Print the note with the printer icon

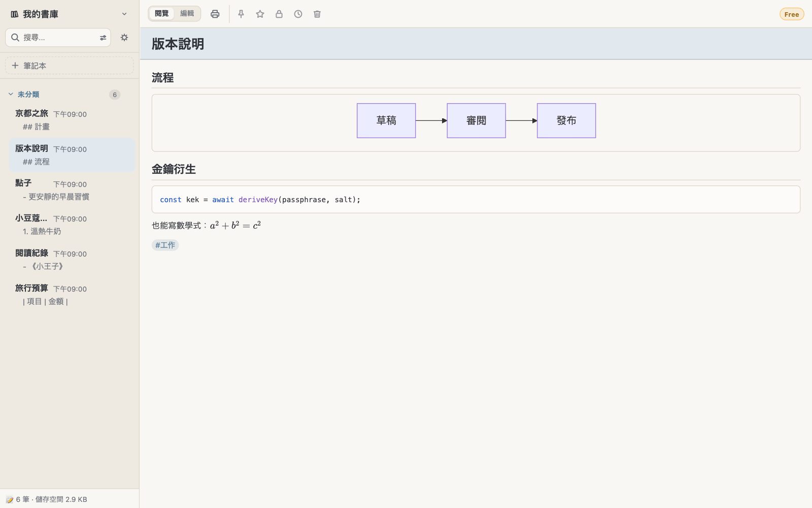(x=215, y=14)
